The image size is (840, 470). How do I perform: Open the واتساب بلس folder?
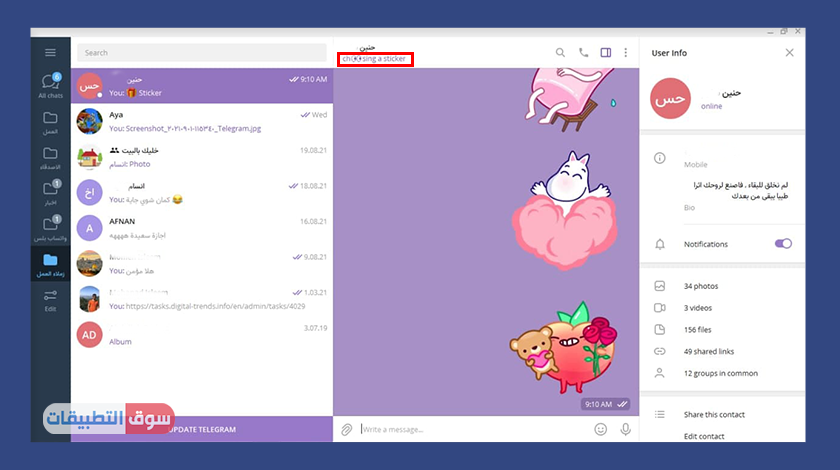[x=50, y=229]
